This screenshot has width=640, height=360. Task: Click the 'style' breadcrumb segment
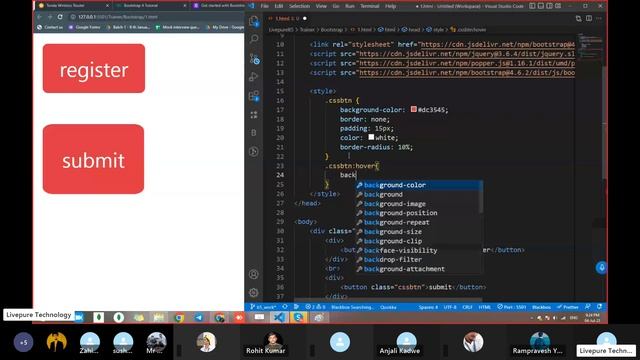coord(435,30)
